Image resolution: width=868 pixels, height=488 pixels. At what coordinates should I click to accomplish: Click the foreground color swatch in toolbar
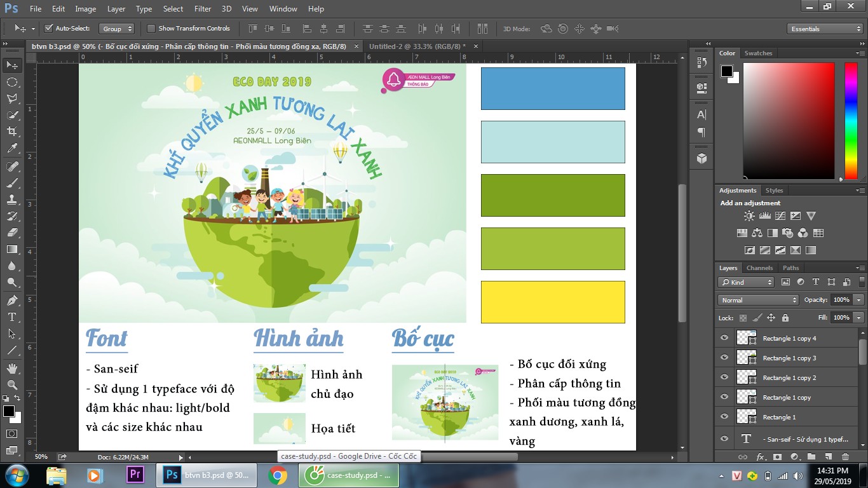(x=9, y=411)
